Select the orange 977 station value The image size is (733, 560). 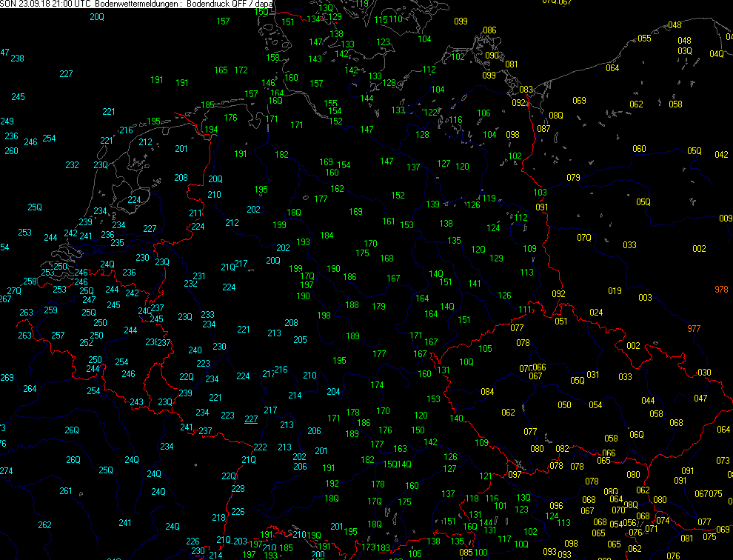[694, 329]
